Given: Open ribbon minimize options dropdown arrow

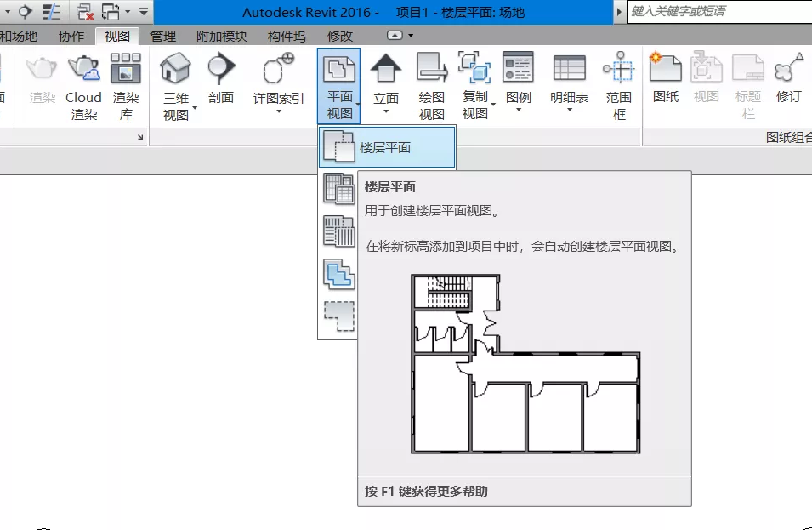Looking at the screenshot, I should 411,36.
